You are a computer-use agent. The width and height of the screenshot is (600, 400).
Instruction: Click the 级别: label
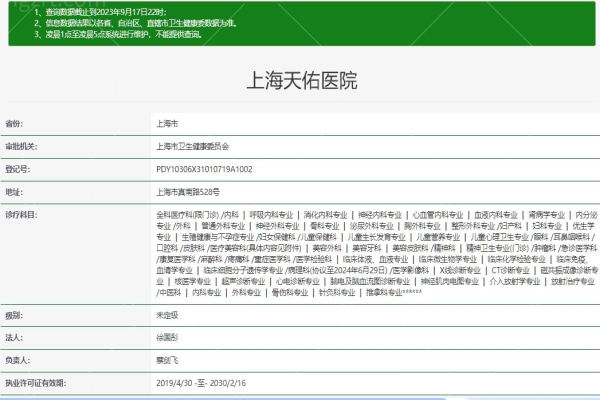(14, 315)
